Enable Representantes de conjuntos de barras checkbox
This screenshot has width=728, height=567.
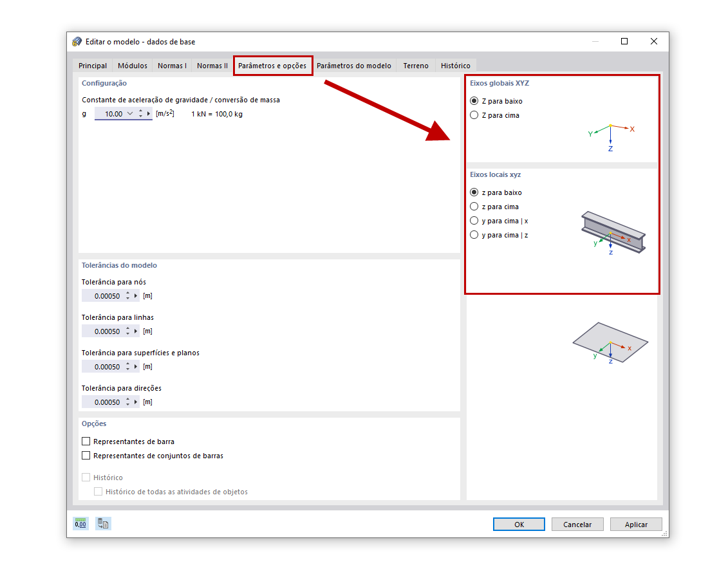click(86, 456)
